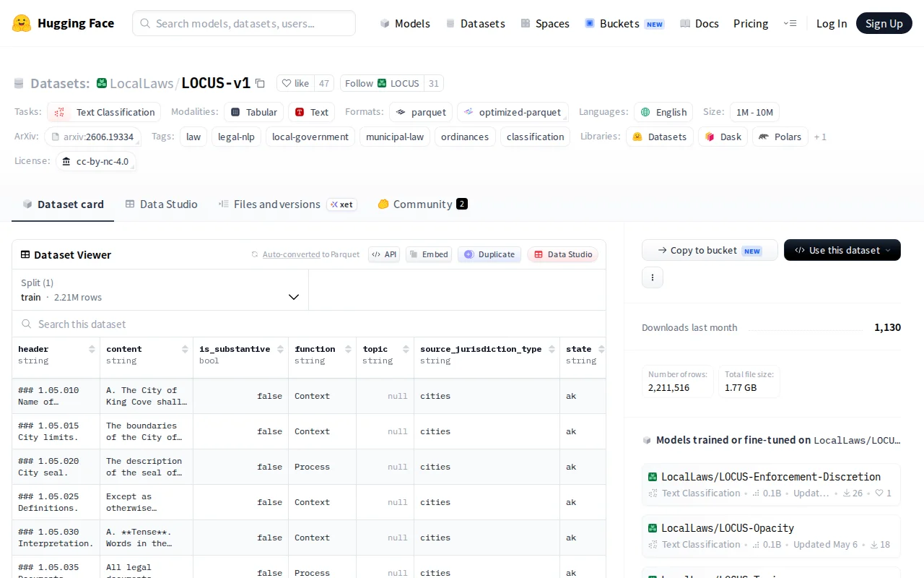Select the Polars library tag
Screen dimensions: 924x578
[x=780, y=137]
